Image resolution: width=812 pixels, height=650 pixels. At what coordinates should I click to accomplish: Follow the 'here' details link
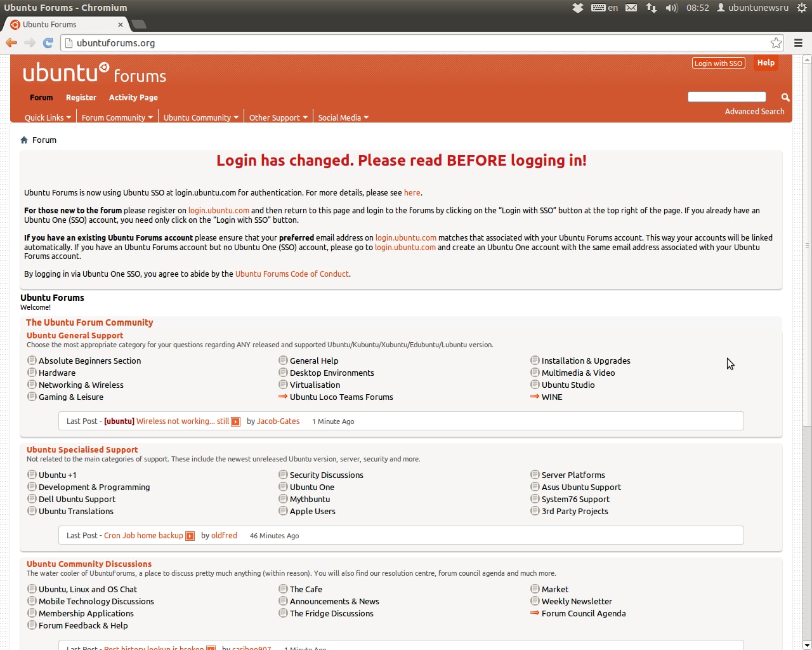pos(412,192)
